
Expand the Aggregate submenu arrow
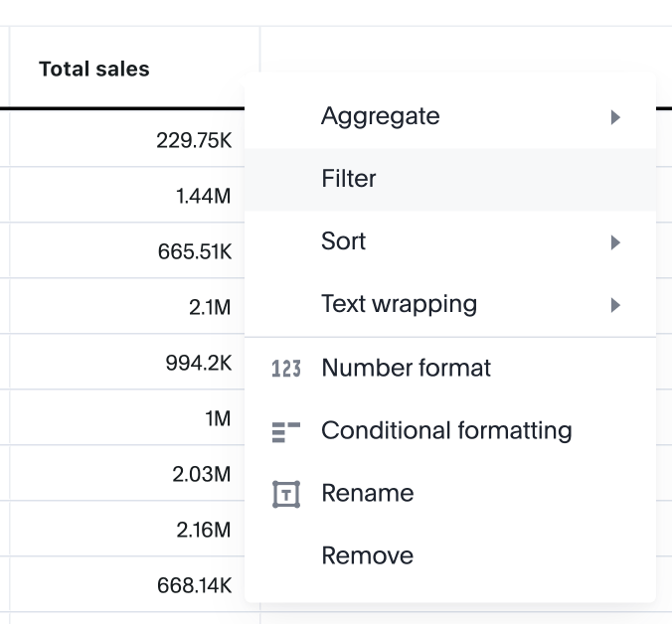click(x=615, y=117)
